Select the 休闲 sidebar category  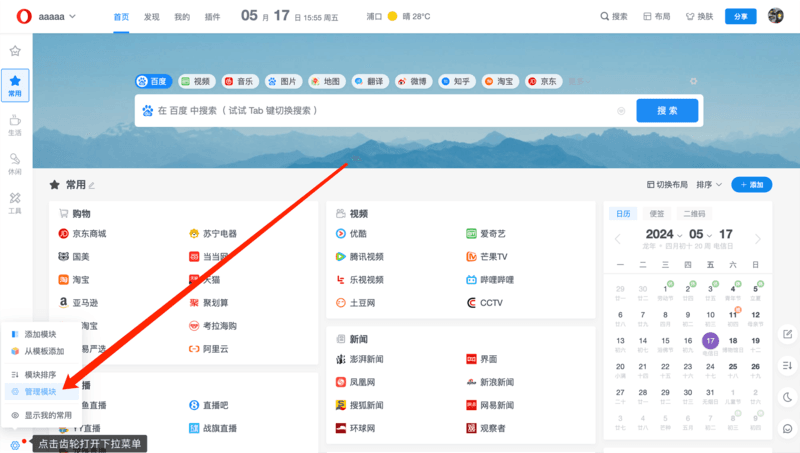(15, 164)
